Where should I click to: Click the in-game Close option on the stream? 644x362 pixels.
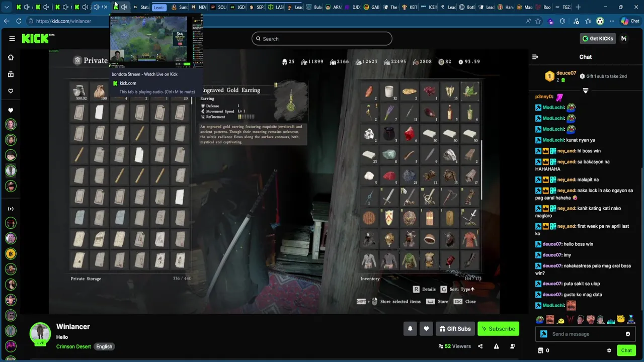click(x=464, y=302)
